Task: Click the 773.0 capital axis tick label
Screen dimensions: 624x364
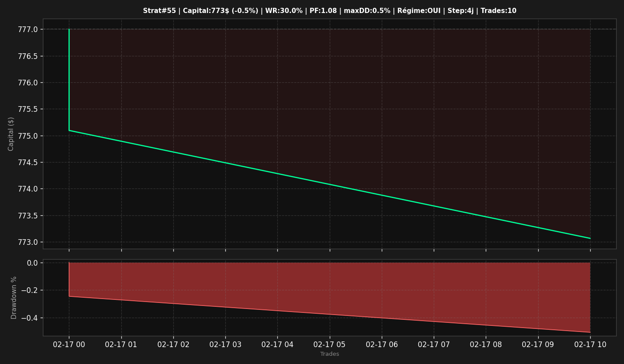Action: point(28,242)
